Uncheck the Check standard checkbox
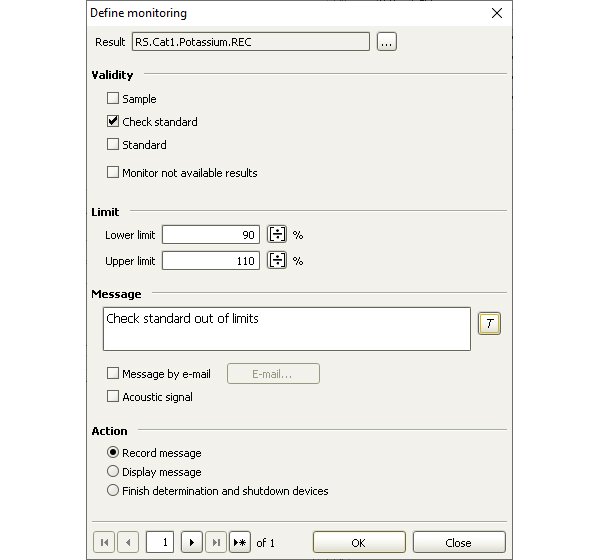600x560 pixels. (x=113, y=121)
